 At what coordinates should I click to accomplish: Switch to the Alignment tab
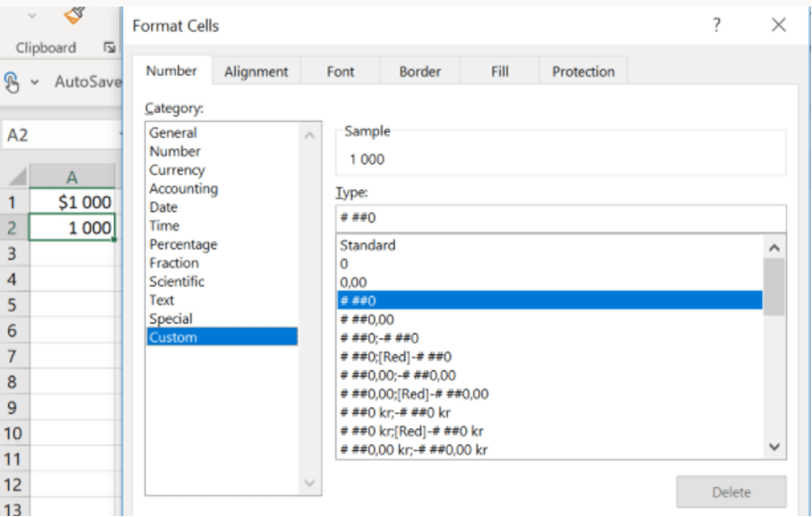256,72
